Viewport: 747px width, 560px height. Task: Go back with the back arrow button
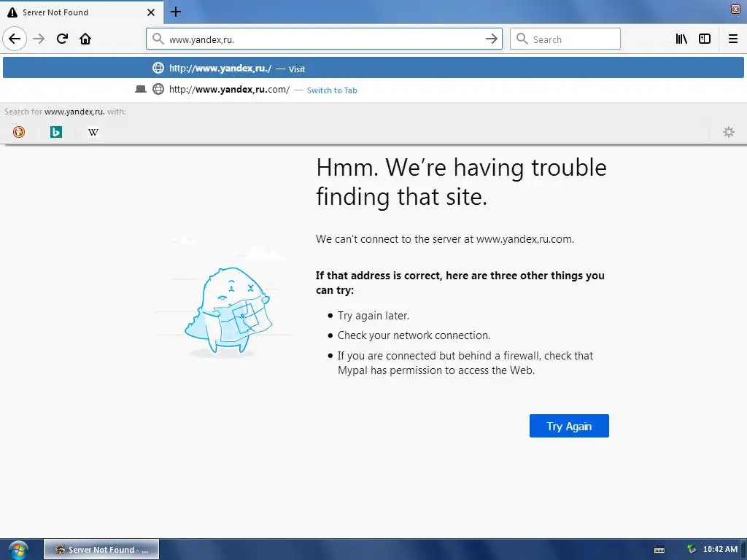[x=15, y=39]
